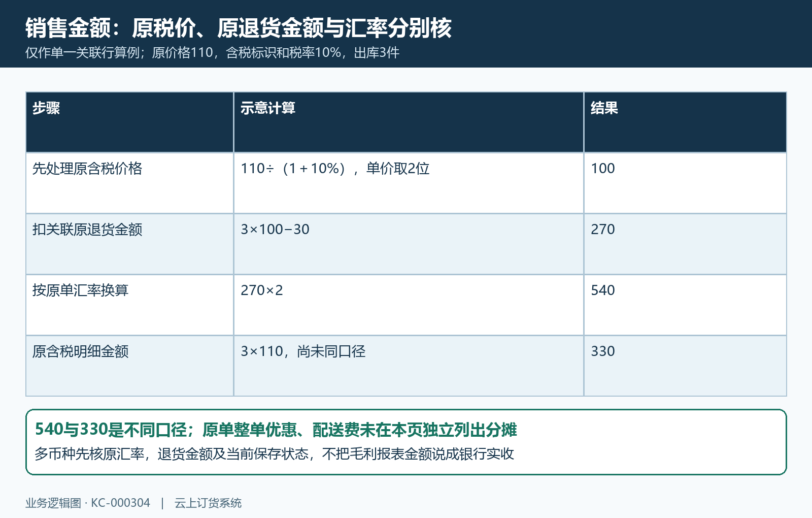Image resolution: width=812 pixels, height=518 pixels.
Task: Click the result value 330
Action: [602, 351]
